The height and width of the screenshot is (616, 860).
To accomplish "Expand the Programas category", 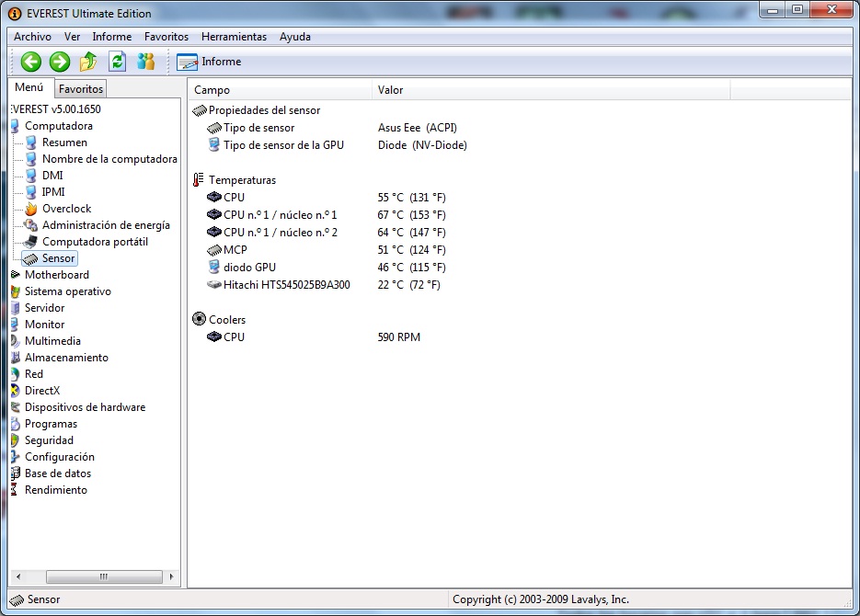I will point(51,424).
